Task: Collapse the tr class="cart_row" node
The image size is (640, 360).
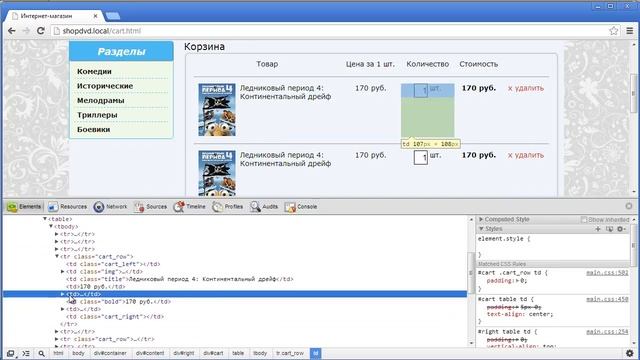Action: point(57,257)
